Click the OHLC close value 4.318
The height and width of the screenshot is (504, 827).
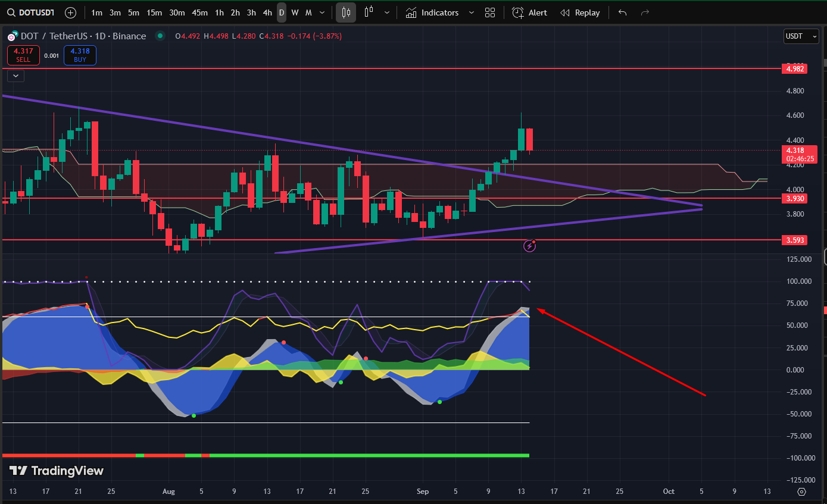click(x=274, y=36)
